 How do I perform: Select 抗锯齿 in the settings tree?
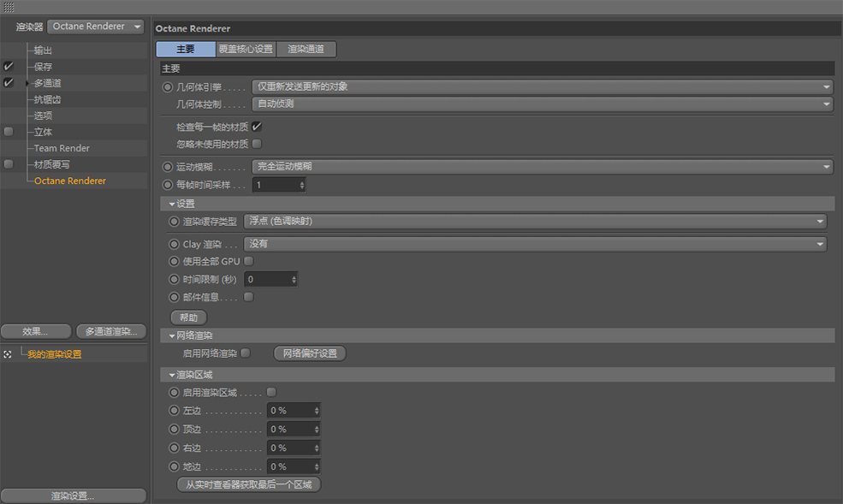[47, 99]
